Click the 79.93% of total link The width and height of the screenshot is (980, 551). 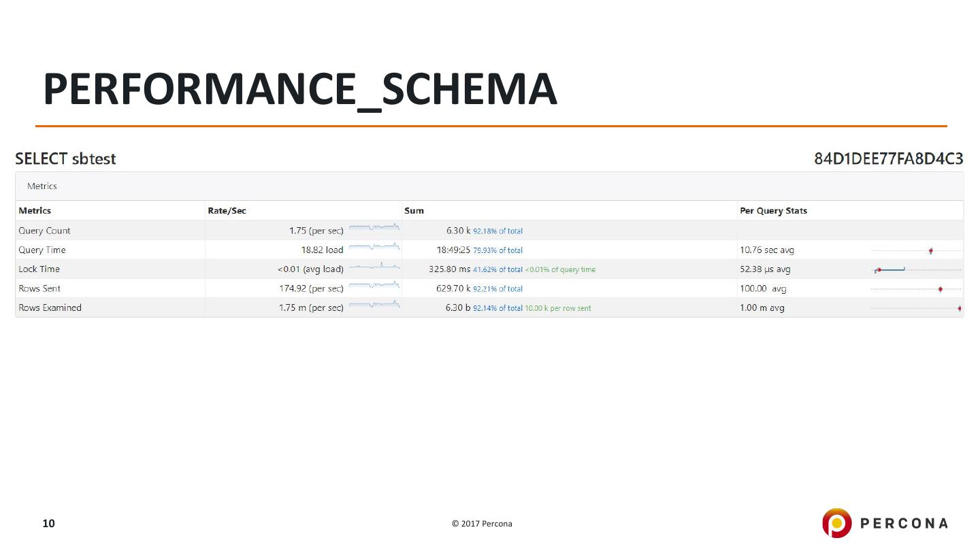point(497,250)
